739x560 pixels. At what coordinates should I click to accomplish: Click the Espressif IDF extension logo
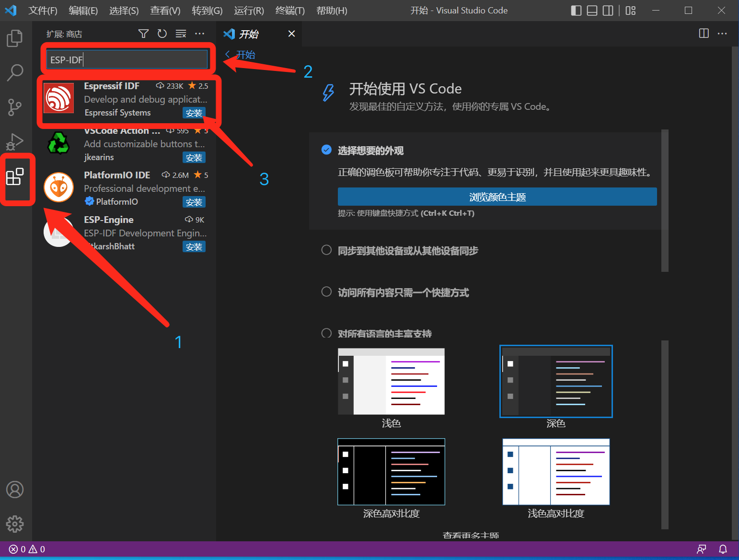tap(58, 98)
